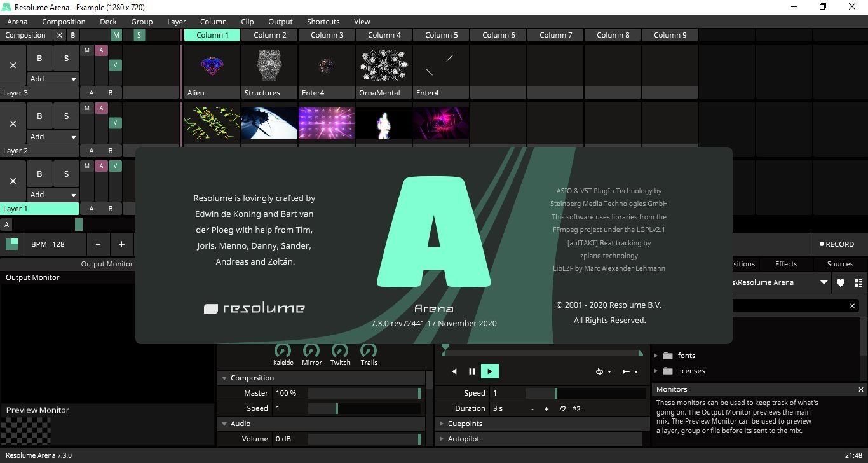Screen dimensions: 868x463
Task: Toggle Bypass B on Layer 2
Action: coord(39,116)
